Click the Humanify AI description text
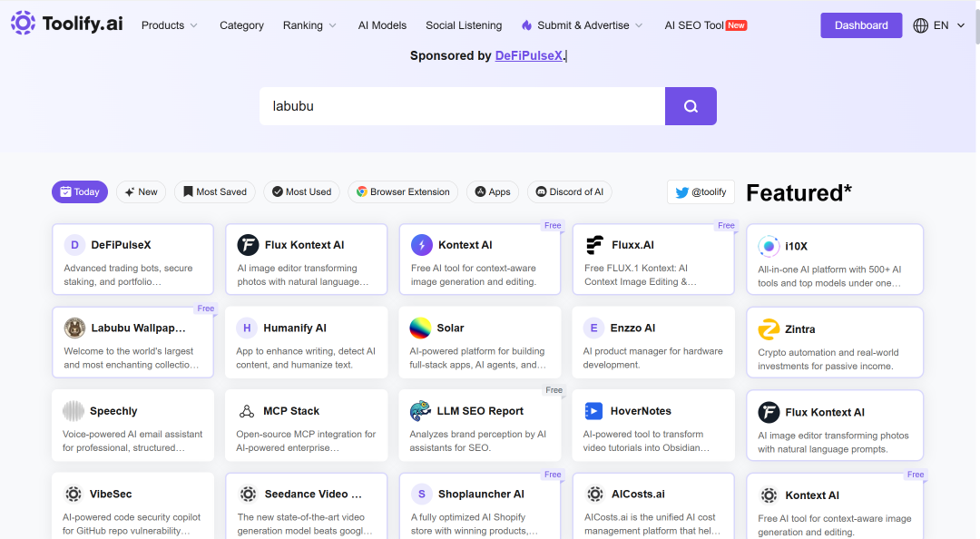 click(x=306, y=358)
